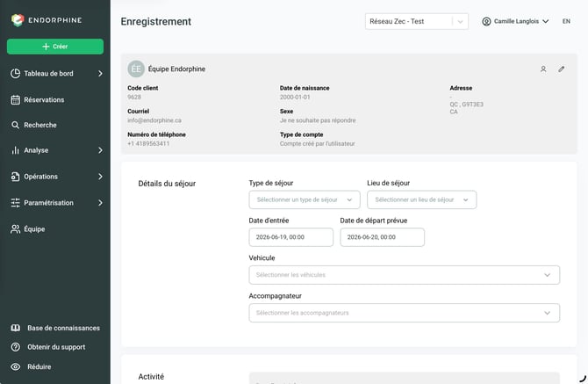Click the Date d'entrée field
588x384 pixels.
coord(291,237)
